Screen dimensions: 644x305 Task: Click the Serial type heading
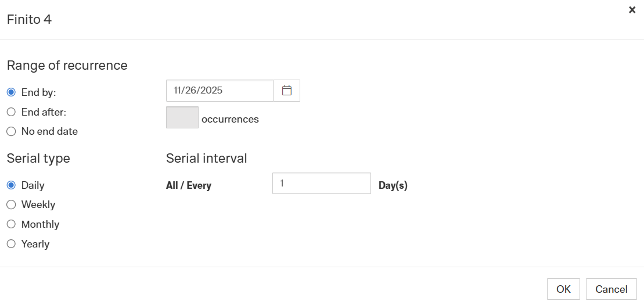point(38,159)
